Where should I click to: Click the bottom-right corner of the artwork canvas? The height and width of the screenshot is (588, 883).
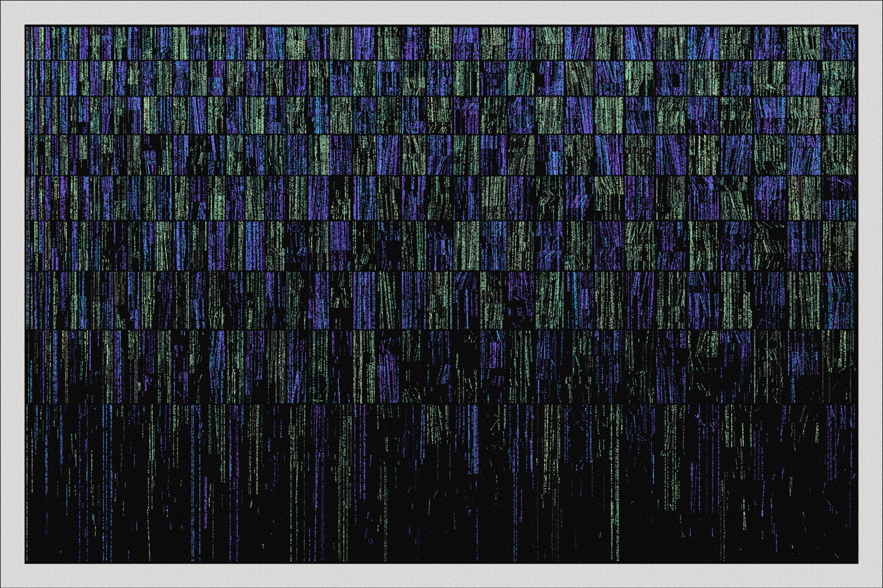[857, 562]
